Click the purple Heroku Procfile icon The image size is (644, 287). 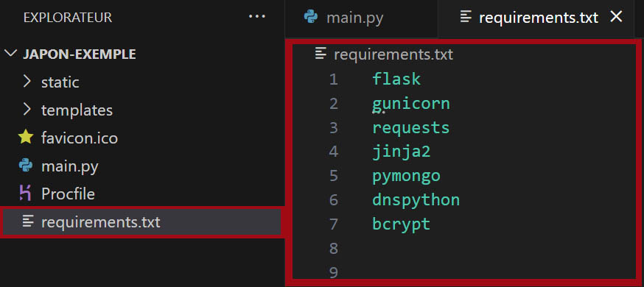(x=26, y=193)
